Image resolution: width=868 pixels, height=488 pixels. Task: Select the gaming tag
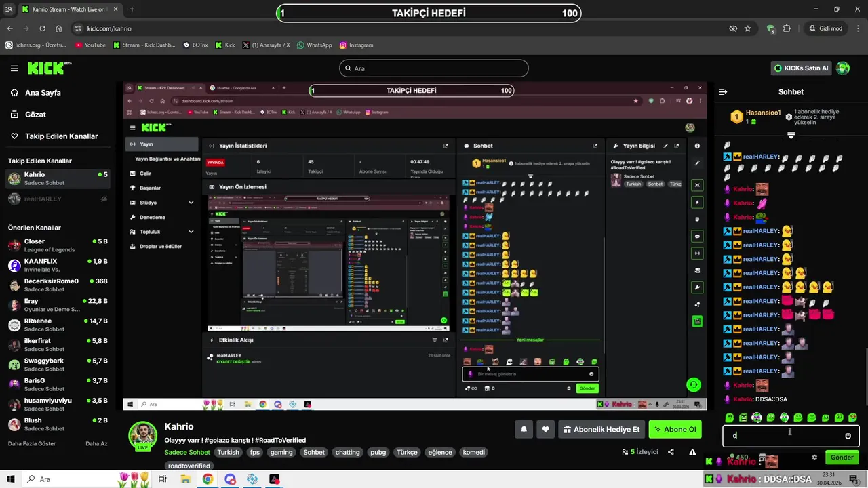[x=281, y=452]
